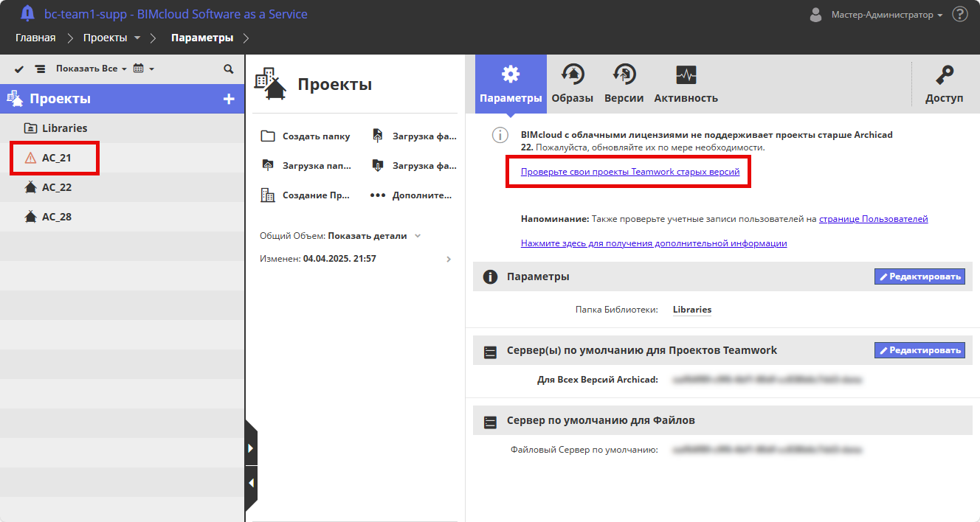
Task: Click the Libraries folder icon
Action: coord(30,128)
